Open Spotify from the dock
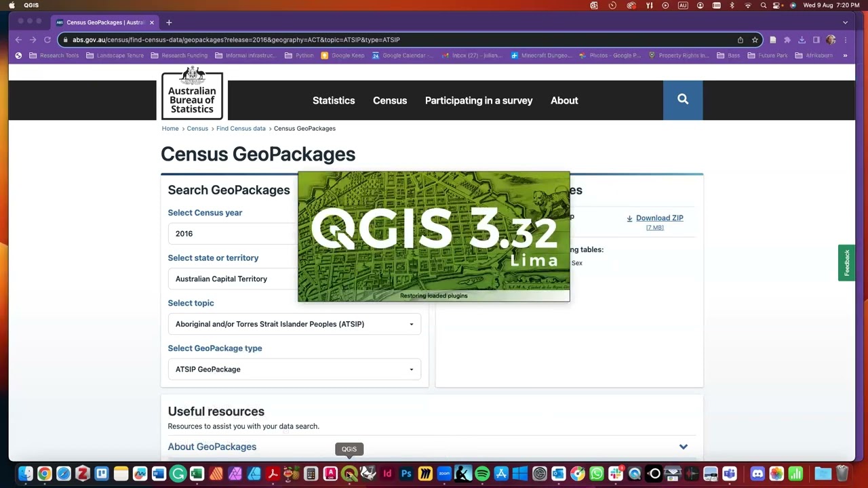The image size is (868, 488). click(x=482, y=474)
